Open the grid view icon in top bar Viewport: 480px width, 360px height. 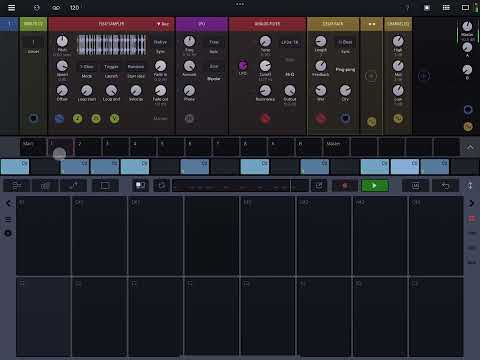pos(446,7)
